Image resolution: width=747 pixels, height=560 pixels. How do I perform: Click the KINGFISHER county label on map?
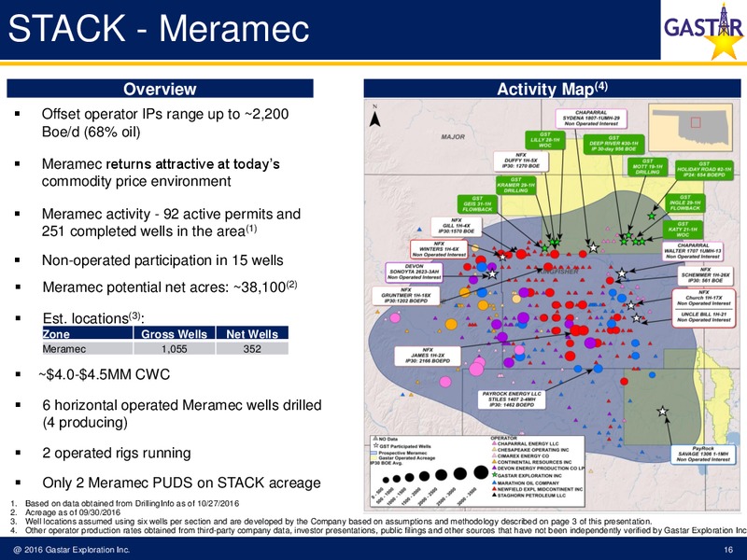click(558, 272)
